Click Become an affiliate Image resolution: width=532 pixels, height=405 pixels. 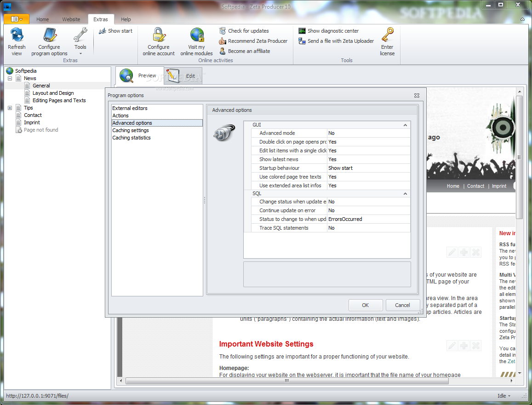pyautogui.click(x=245, y=51)
